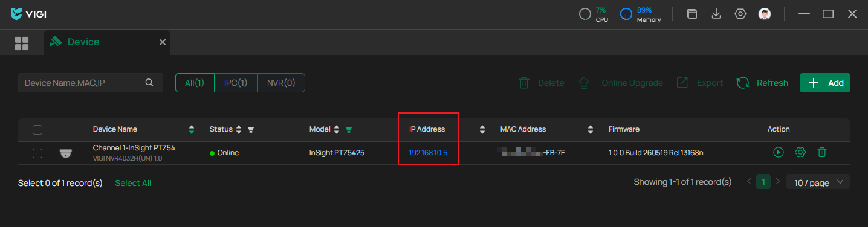Click the CPU usage indicator

[594, 14]
